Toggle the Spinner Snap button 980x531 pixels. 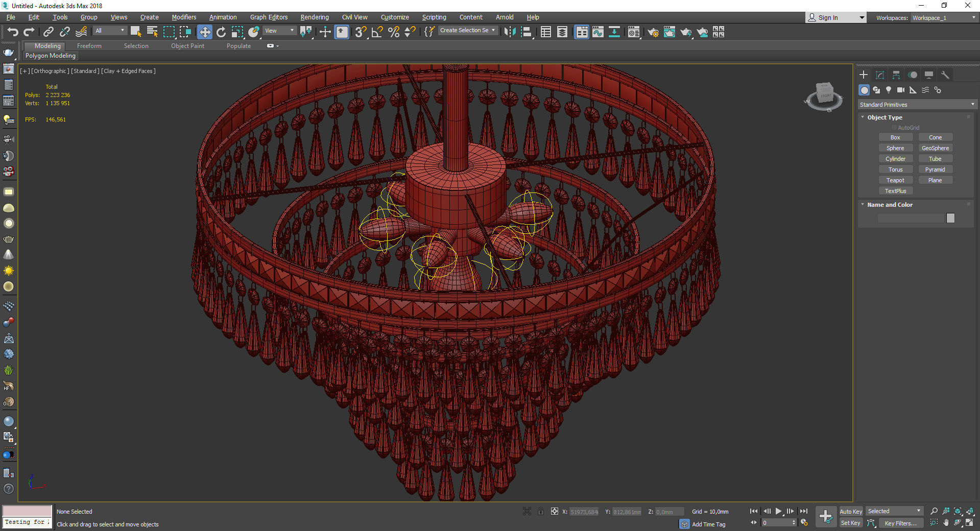click(410, 32)
